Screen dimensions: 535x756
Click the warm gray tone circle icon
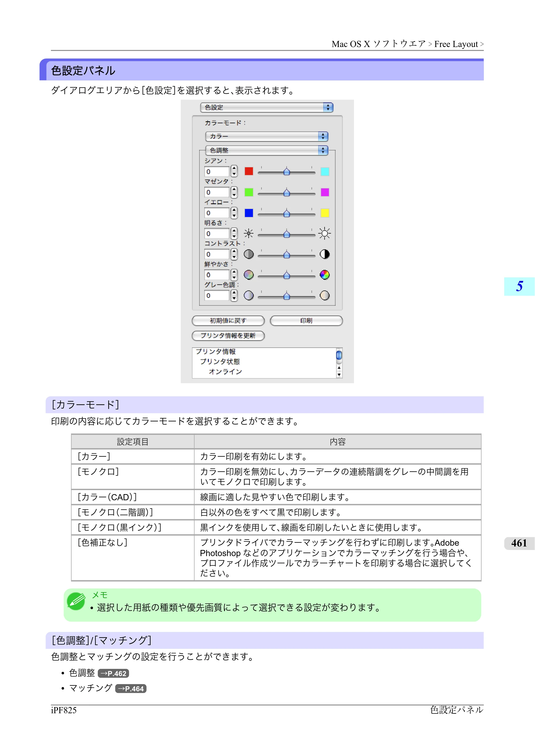pyautogui.click(x=325, y=296)
